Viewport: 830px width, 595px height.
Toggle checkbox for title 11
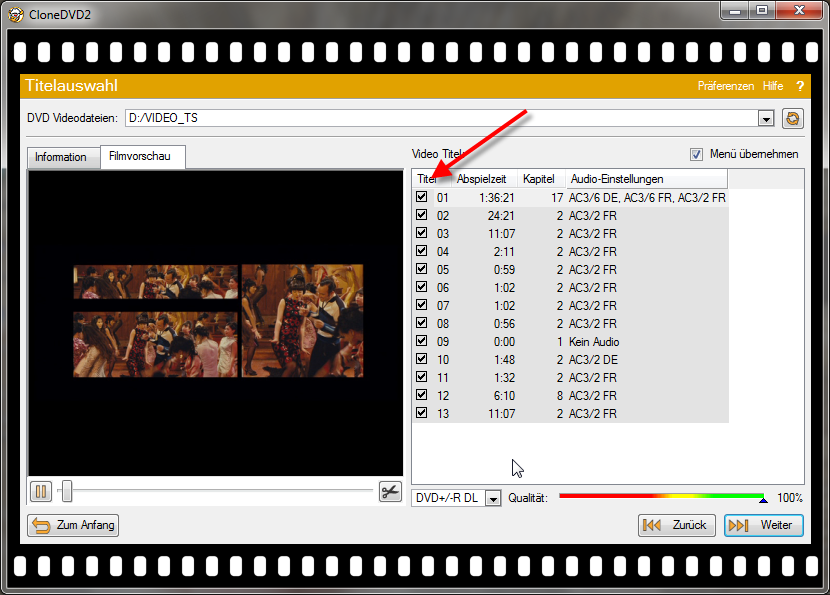point(421,377)
